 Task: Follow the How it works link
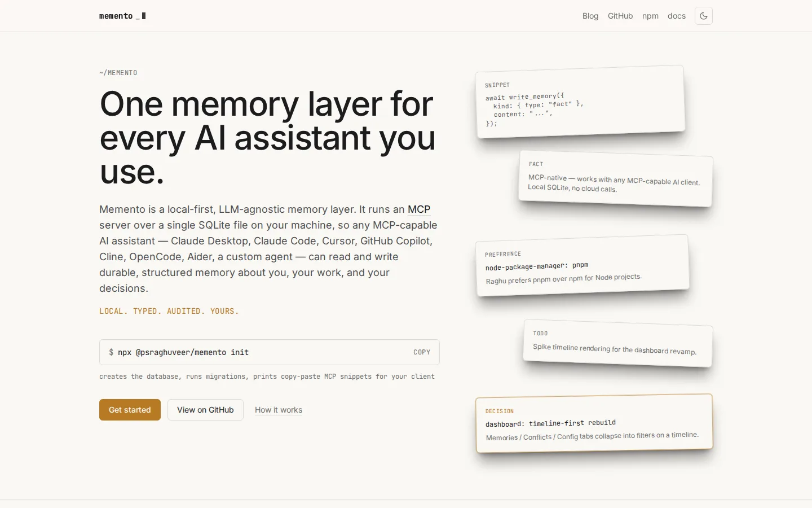pos(279,410)
